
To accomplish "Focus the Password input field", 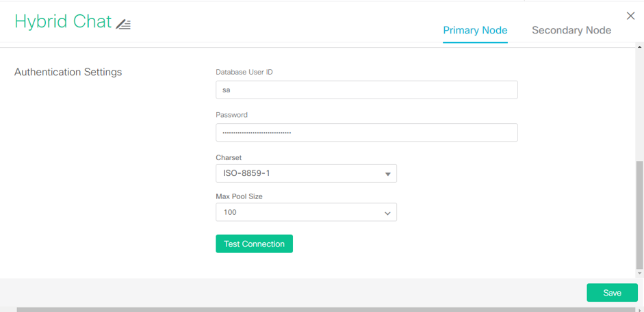I will click(x=366, y=133).
